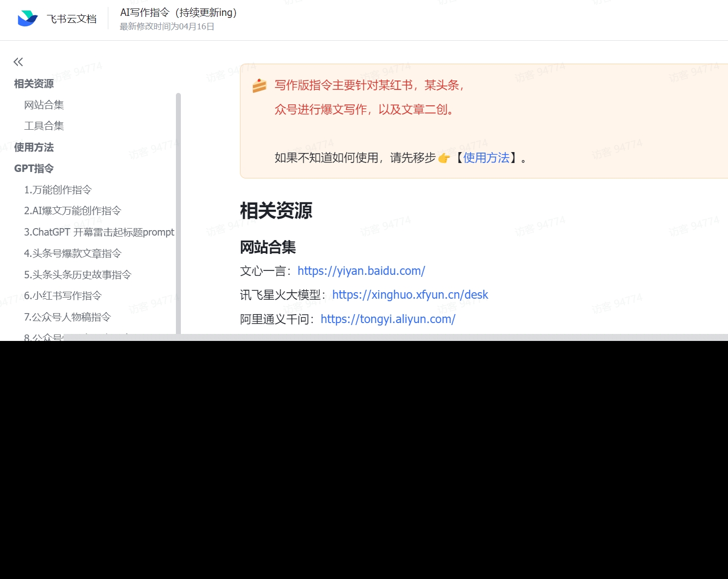The height and width of the screenshot is (579, 728).
Task: Click the outline sidebar vertical scrollbar
Action: [x=178, y=214]
